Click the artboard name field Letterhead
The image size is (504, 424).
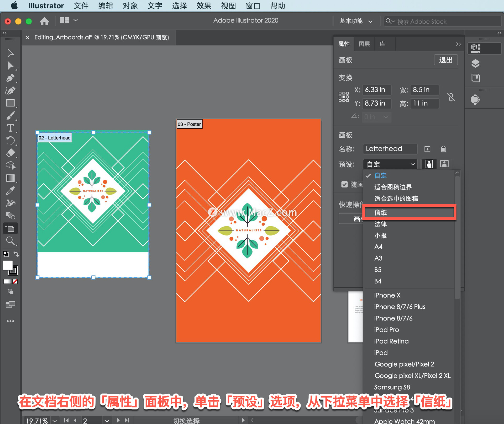pyautogui.click(x=390, y=149)
